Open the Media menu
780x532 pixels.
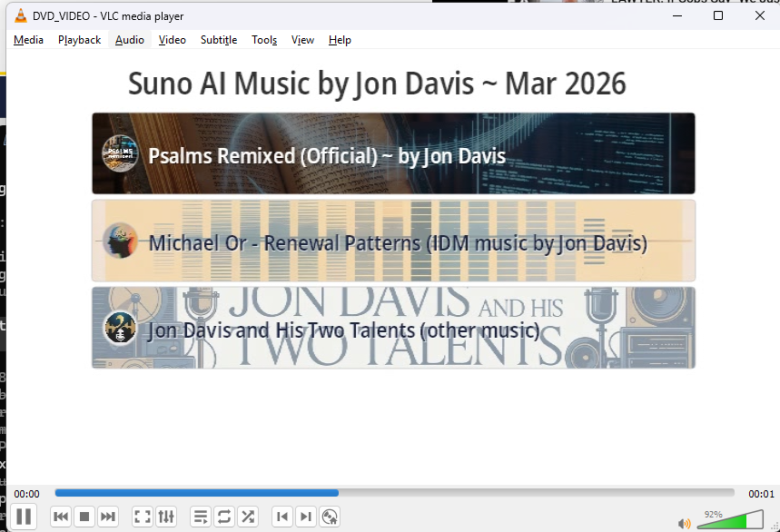tap(28, 40)
